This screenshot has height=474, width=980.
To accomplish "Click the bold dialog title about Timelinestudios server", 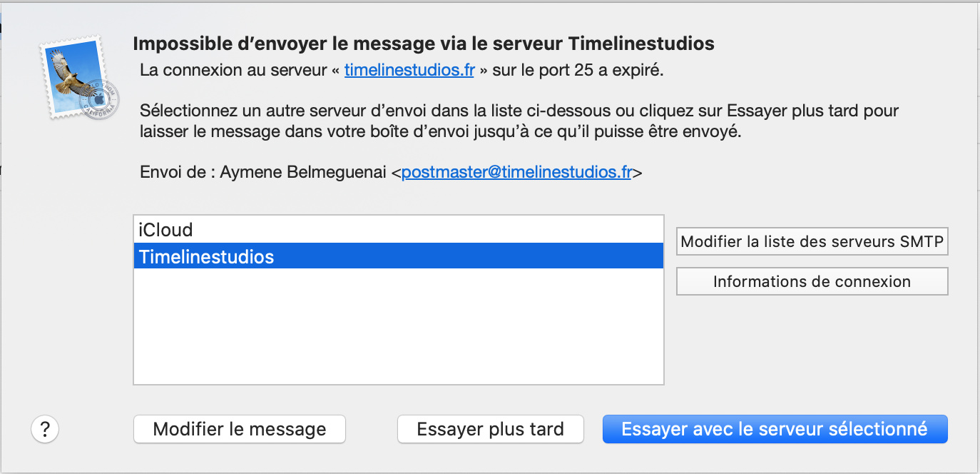I will coord(424,44).
